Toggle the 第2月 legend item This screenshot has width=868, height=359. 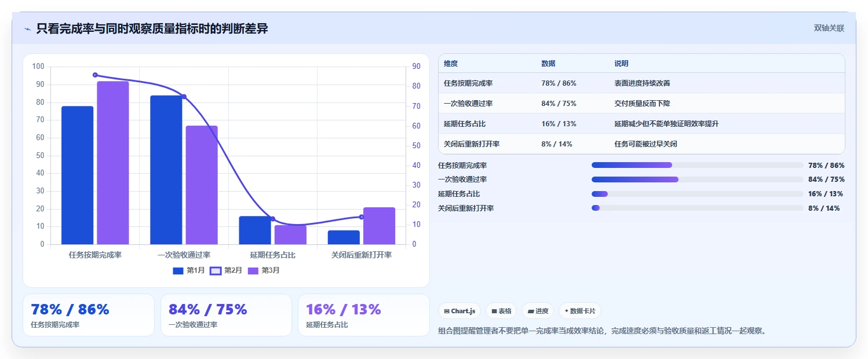[x=226, y=270]
